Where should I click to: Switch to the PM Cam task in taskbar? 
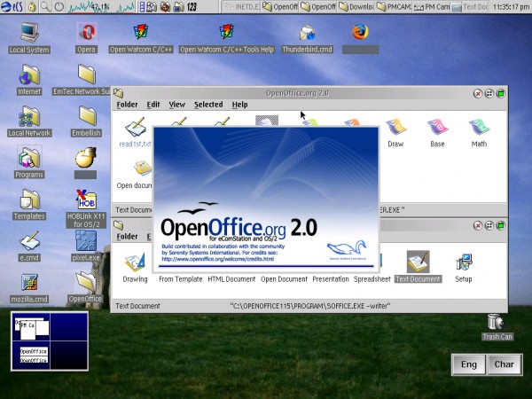point(432,7)
